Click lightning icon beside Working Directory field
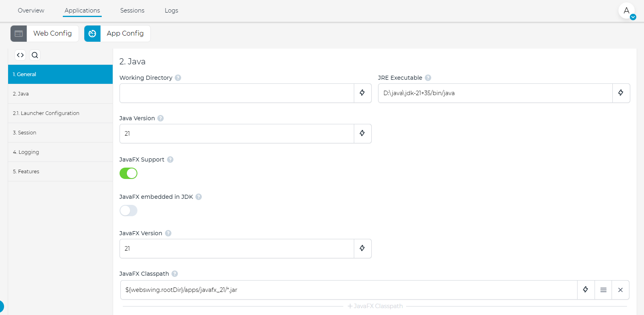The image size is (644, 315). [x=362, y=93]
